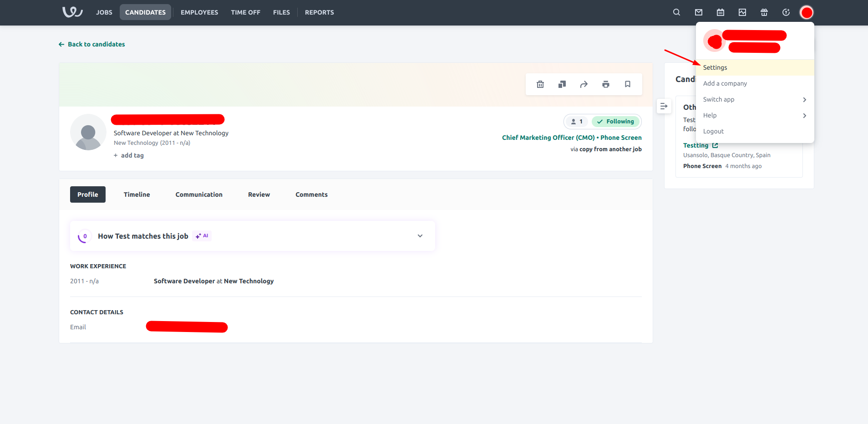Image resolution: width=868 pixels, height=424 pixels.
Task: Open the Testting job link
Action: 696,145
